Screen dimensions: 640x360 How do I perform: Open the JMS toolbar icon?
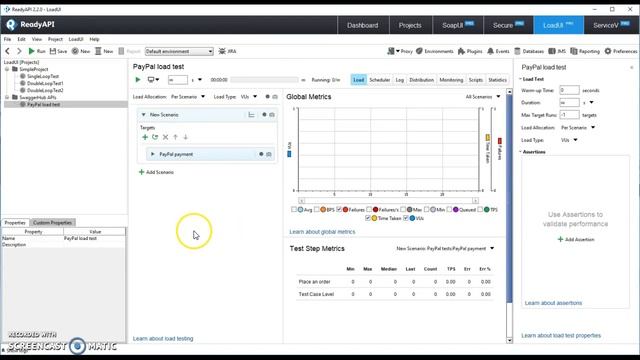552,51
